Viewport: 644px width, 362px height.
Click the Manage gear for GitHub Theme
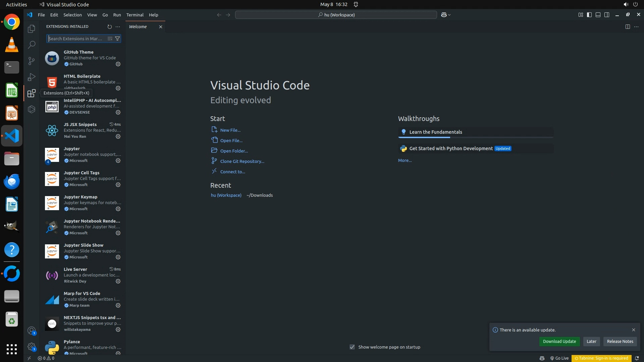pos(118,64)
